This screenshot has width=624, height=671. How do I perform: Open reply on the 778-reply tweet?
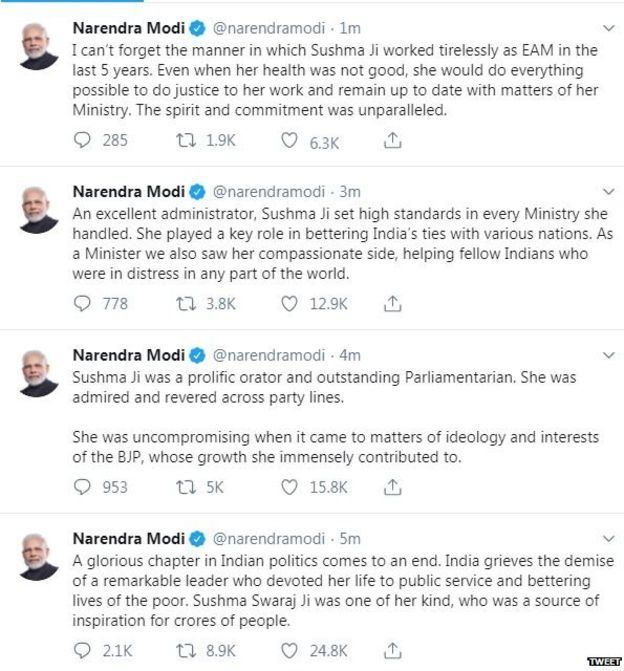coord(83,303)
